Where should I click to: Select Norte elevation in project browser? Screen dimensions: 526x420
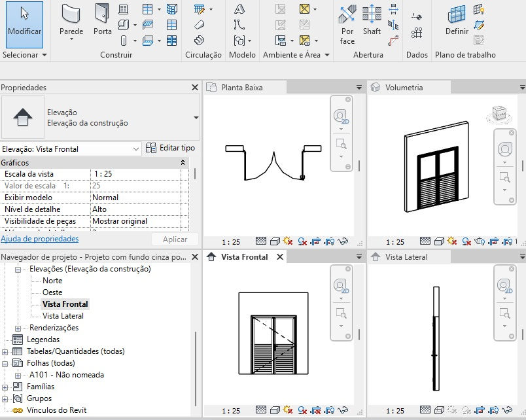point(52,281)
